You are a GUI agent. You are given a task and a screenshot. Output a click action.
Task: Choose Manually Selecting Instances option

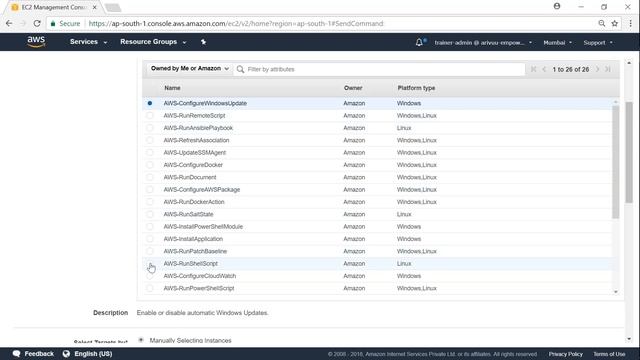tap(141, 340)
